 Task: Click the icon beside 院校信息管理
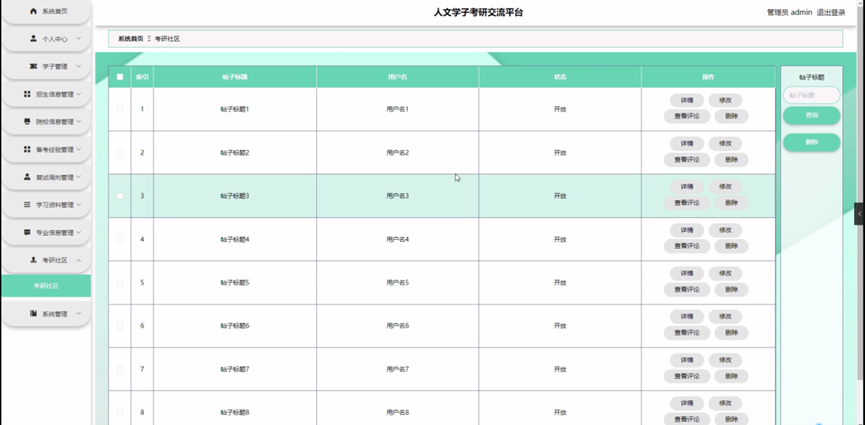(27, 122)
